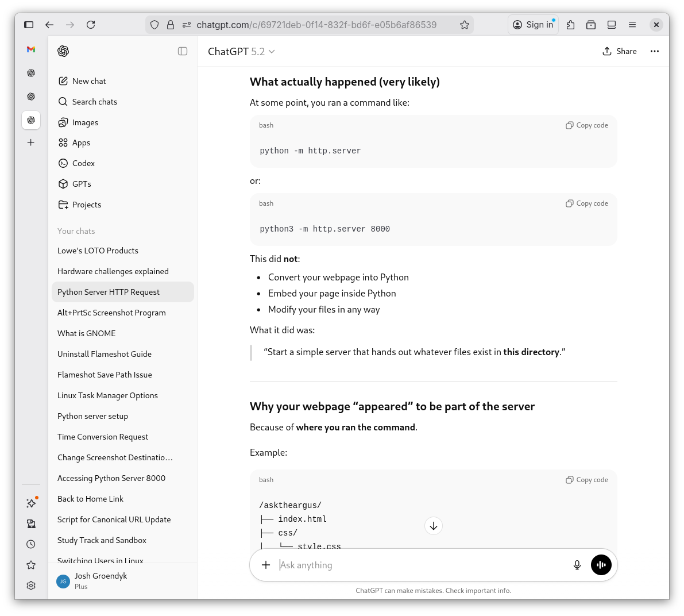Click the Sign in button
684x616 pixels.
pyautogui.click(x=533, y=24)
